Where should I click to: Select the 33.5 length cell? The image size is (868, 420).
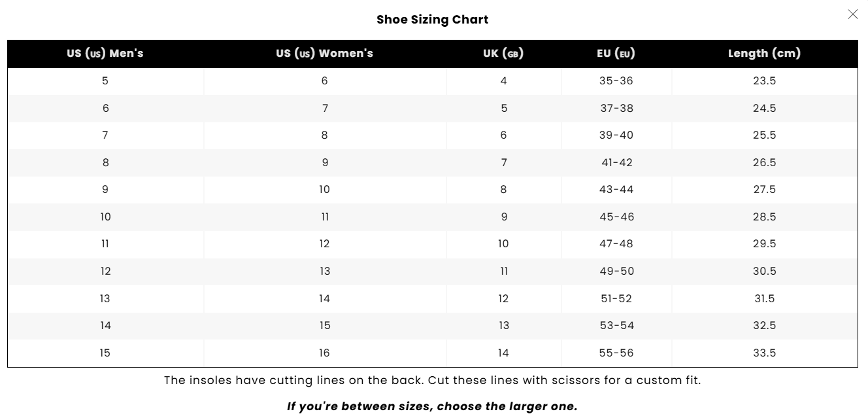pos(764,353)
